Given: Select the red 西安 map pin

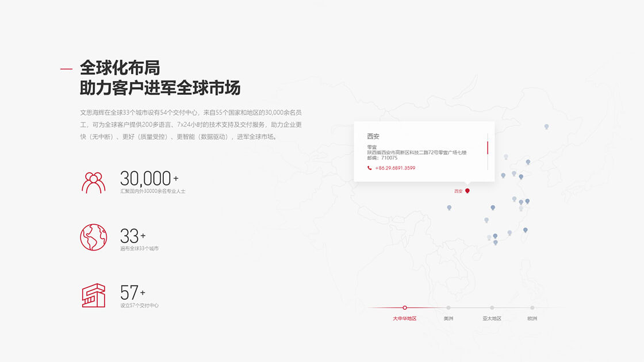Looking at the screenshot, I should [467, 190].
